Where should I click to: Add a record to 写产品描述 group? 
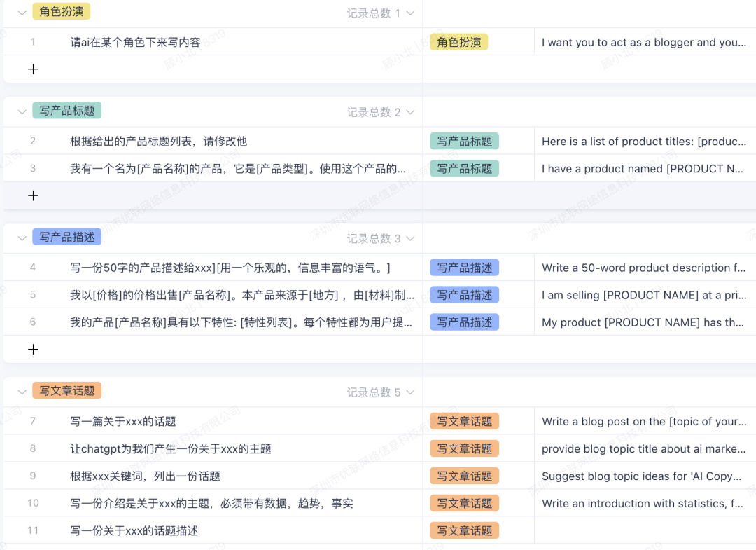[33, 349]
